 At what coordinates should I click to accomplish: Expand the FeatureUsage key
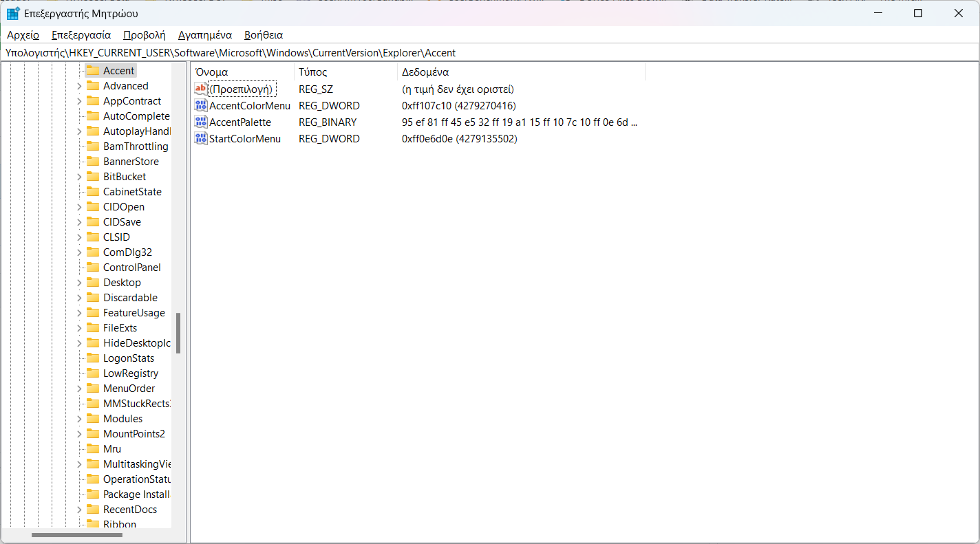click(x=79, y=313)
